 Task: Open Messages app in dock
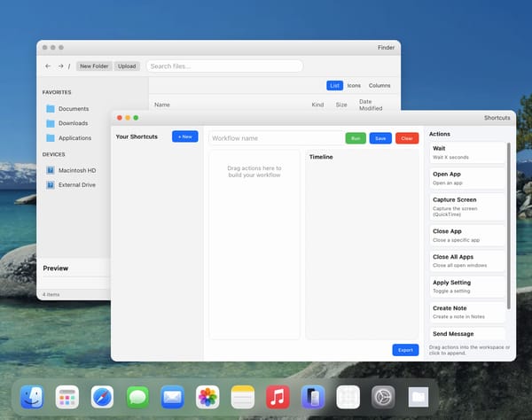point(137,397)
